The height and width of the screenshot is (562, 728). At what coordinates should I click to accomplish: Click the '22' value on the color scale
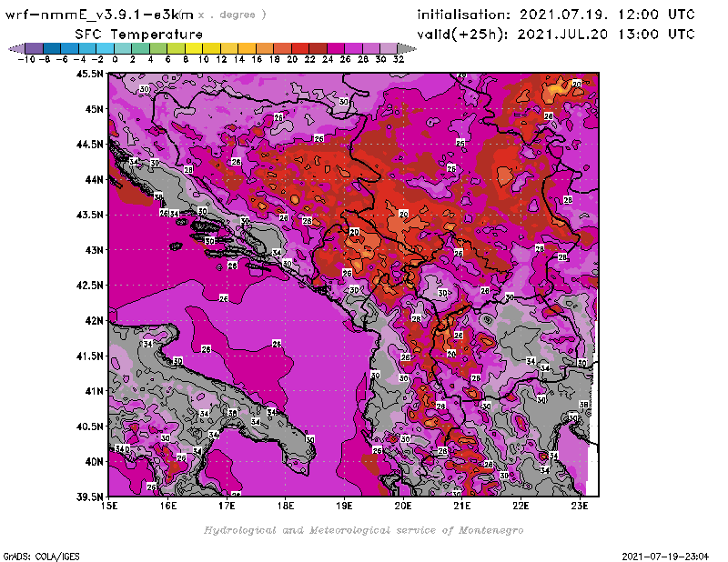click(x=309, y=59)
